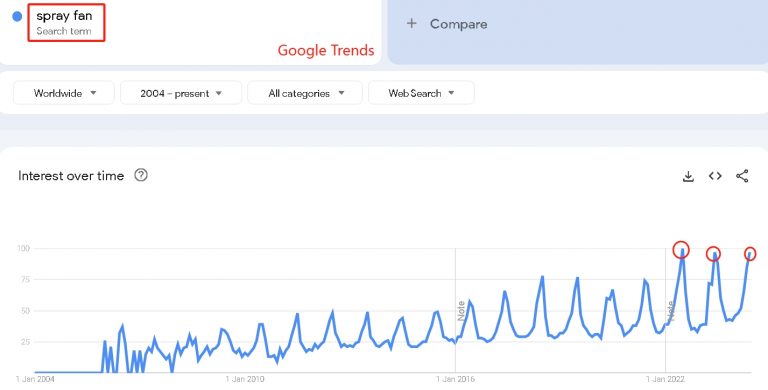Screen dimensions: 768x390
Task: Open help for Interest over time
Action: click(x=141, y=175)
